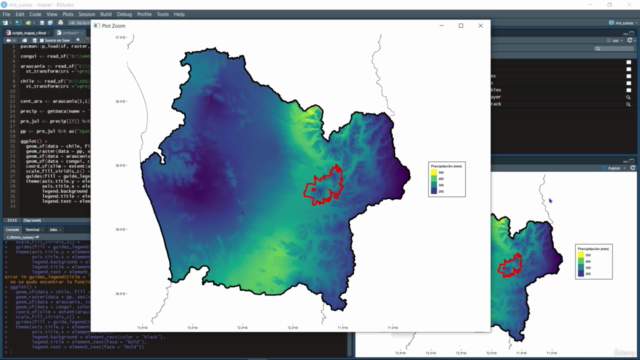This screenshot has width=640, height=360.
Task: Click the Open File folder icon
Action: [x=28, y=23]
